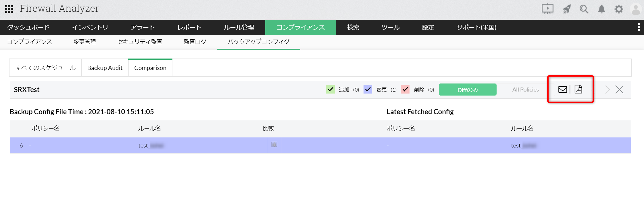Toggle the 削除 (deleted) checkbox

[405, 90]
